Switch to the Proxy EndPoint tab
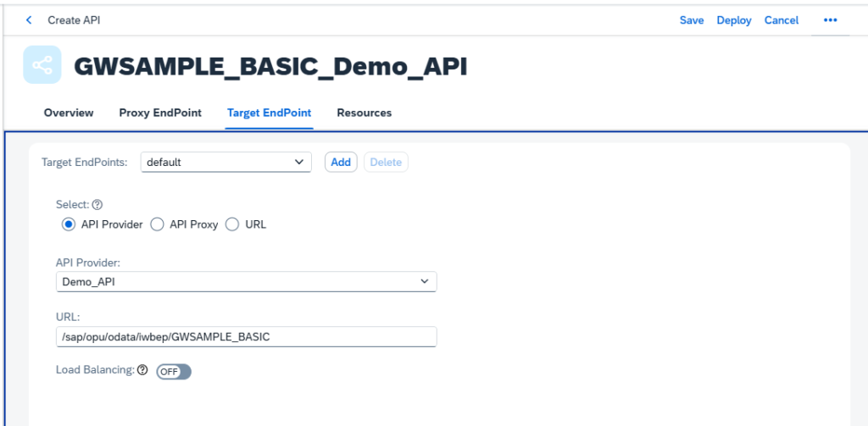 tap(160, 113)
